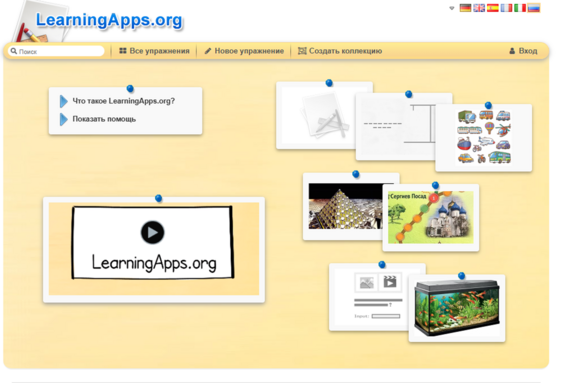Click the Вход login button

pos(523,51)
